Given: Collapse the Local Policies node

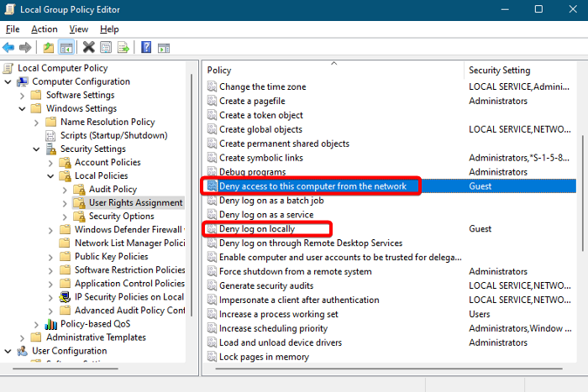Looking at the screenshot, I should click(50, 176).
